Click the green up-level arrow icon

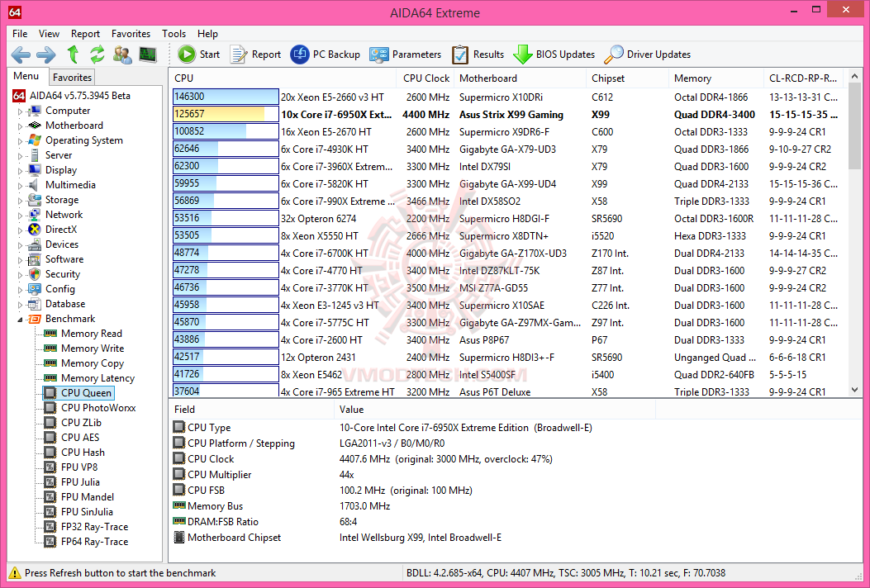click(x=73, y=55)
